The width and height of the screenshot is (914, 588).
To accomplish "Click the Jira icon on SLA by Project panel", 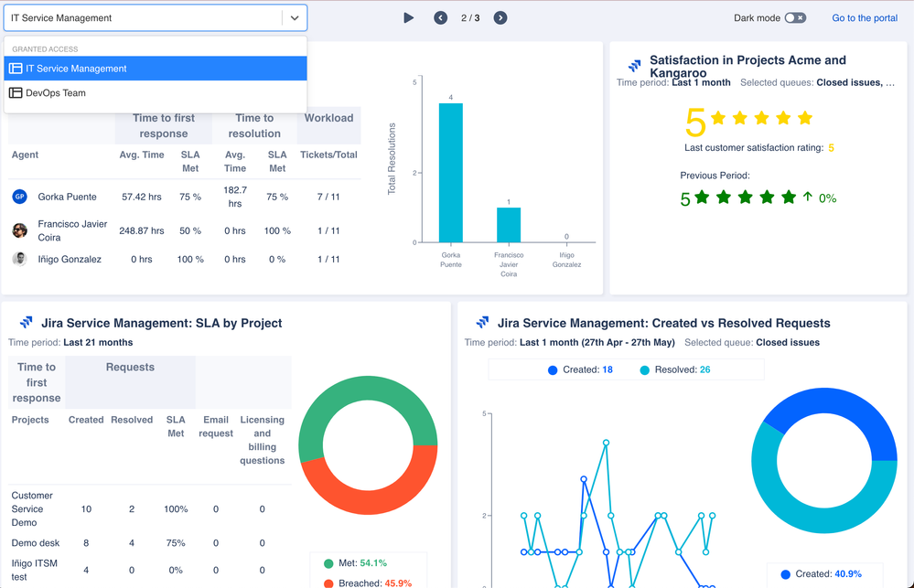I will coord(27,322).
